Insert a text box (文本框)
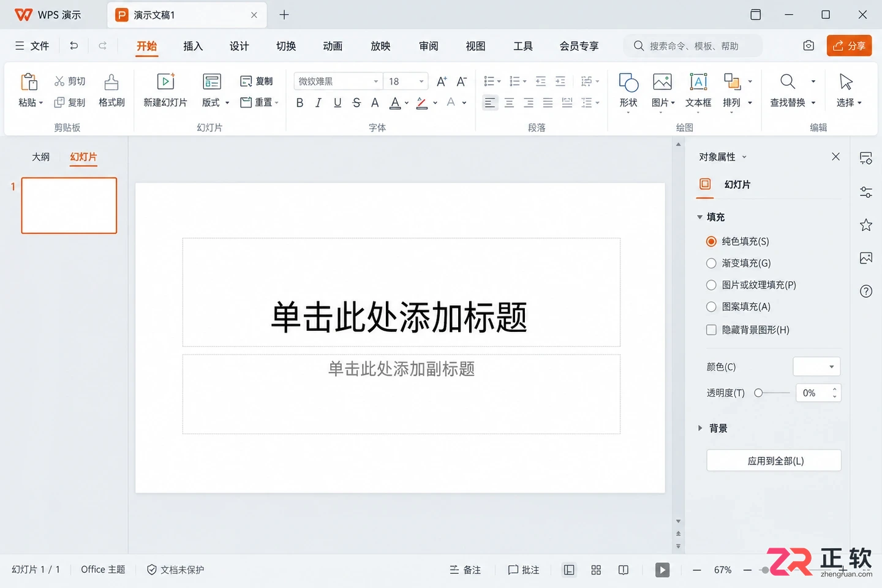This screenshot has height=588, width=882. tap(698, 91)
